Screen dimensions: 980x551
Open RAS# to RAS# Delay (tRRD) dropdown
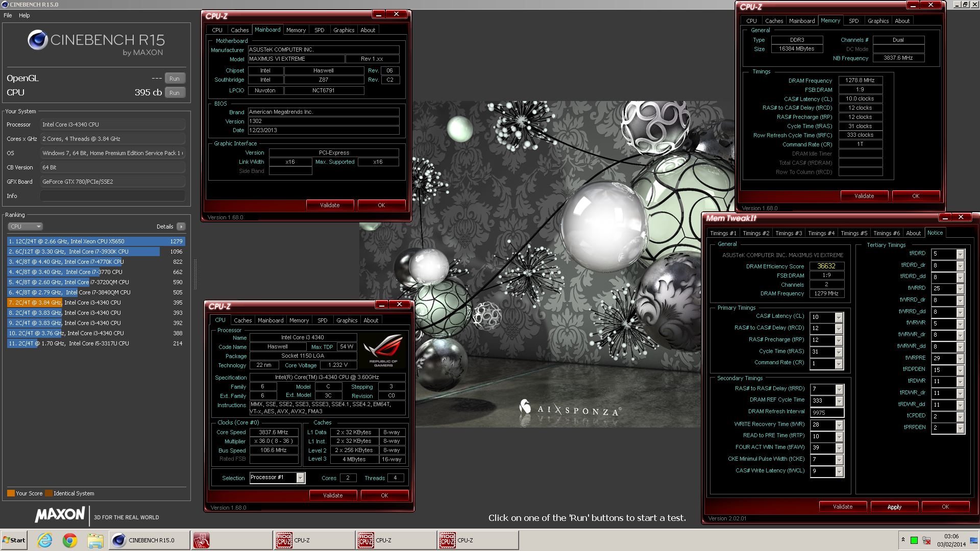pos(839,389)
